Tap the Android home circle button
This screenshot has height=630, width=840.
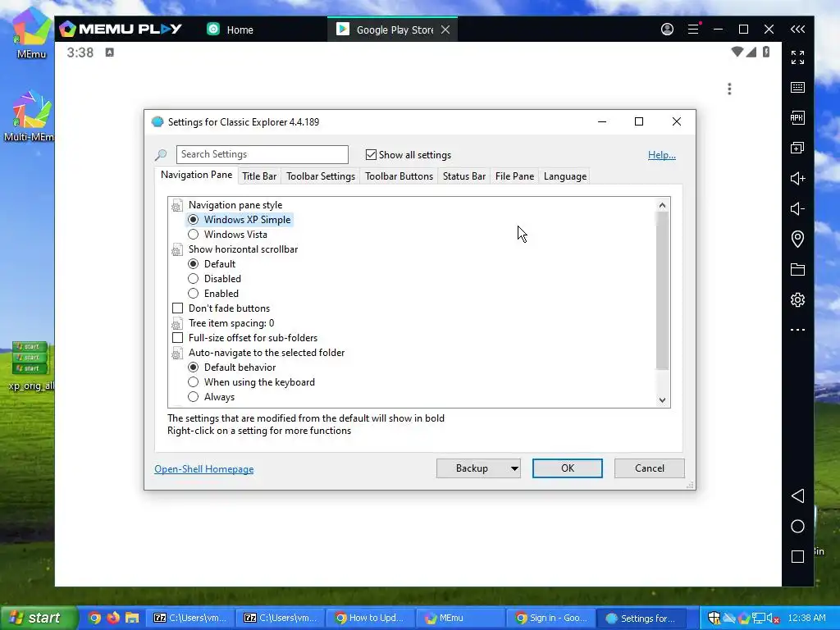797,527
